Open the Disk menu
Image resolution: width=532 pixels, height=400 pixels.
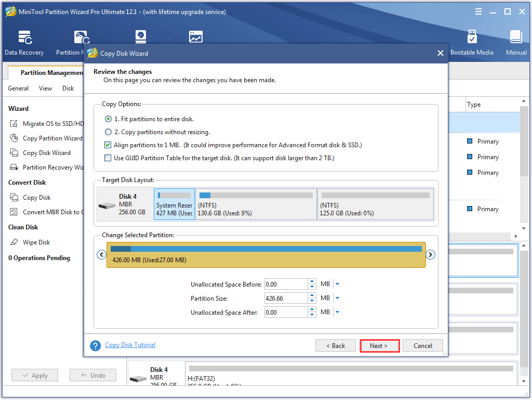[x=68, y=88]
